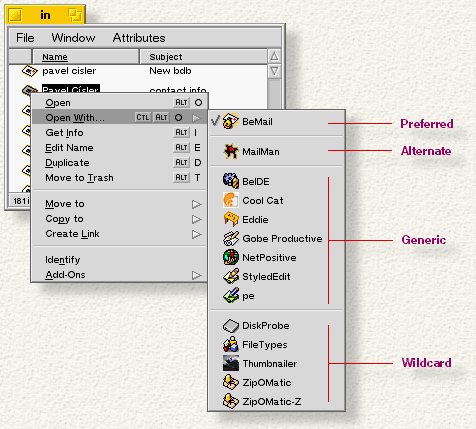
Task: Choose the DiskProbe disk icon
Action: click(231, 326)
